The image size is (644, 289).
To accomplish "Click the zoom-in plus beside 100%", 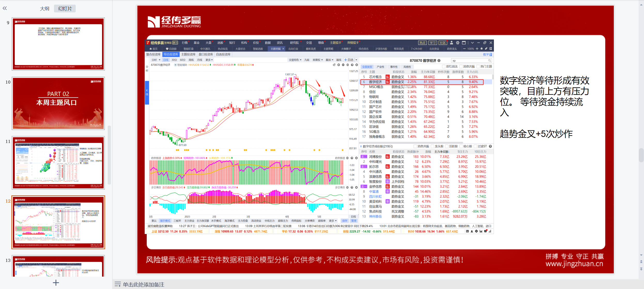I will [x=477, y=49].
